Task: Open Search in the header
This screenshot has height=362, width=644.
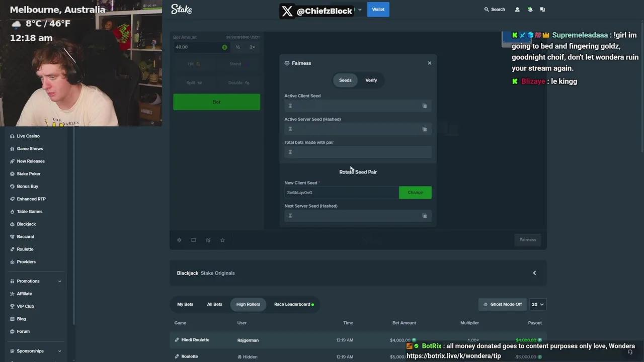Action: 495,10
